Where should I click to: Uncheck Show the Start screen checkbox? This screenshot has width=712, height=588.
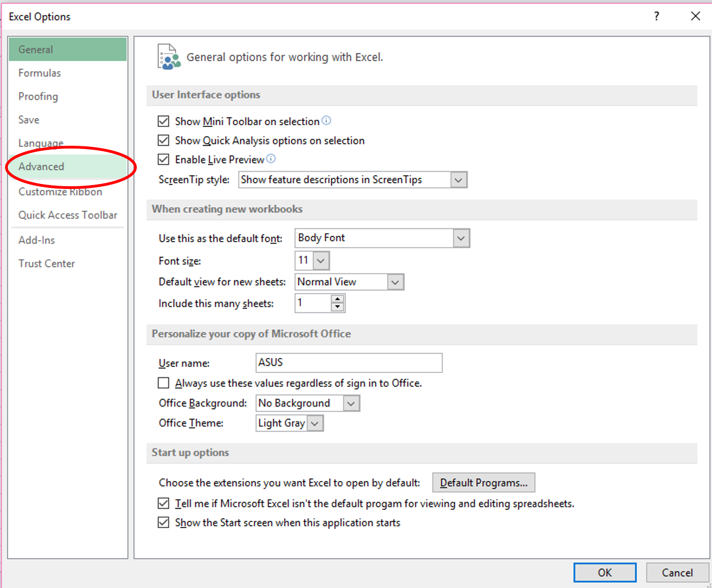click(163, 523)
